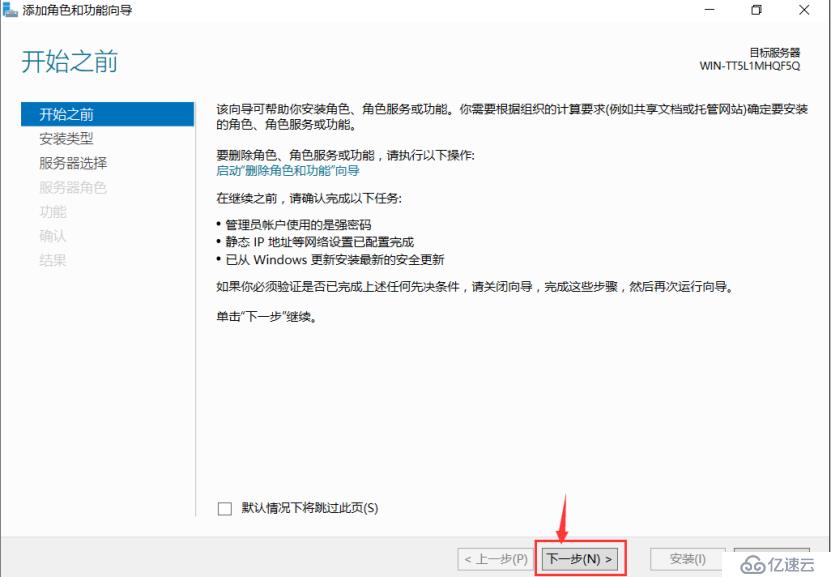Select the 功能 step in the sidebar

pos(53,212)
